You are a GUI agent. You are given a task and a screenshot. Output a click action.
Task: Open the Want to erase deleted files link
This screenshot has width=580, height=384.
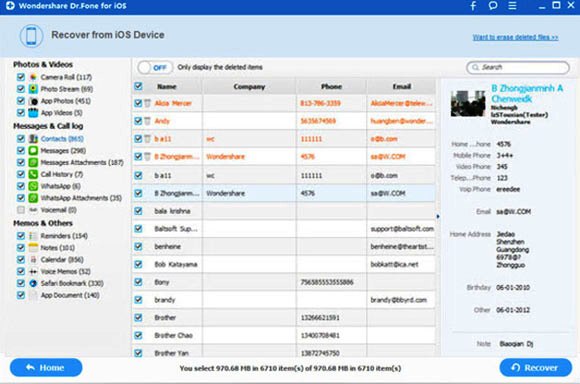[x=515, y=37]
